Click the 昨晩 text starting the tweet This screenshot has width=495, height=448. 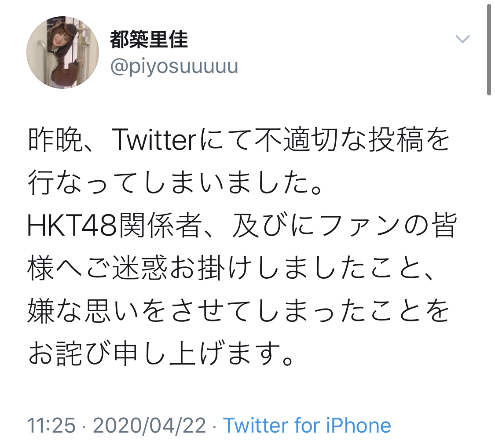[55, 140]
